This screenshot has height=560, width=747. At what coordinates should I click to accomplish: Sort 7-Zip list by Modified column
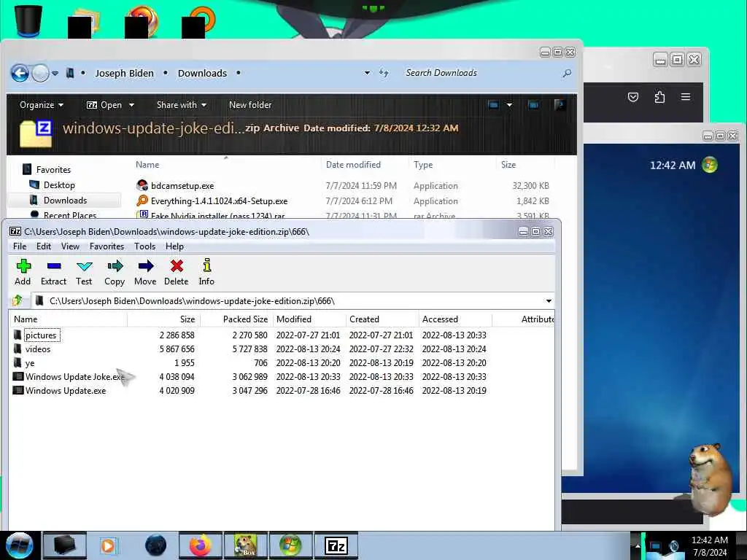coord(309,319)
